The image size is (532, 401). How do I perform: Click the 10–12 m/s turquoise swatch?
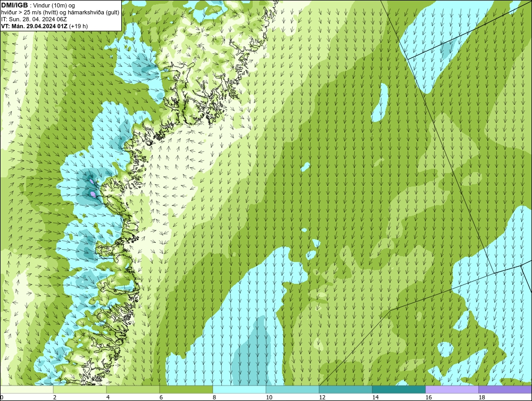(x=293, y=389)
